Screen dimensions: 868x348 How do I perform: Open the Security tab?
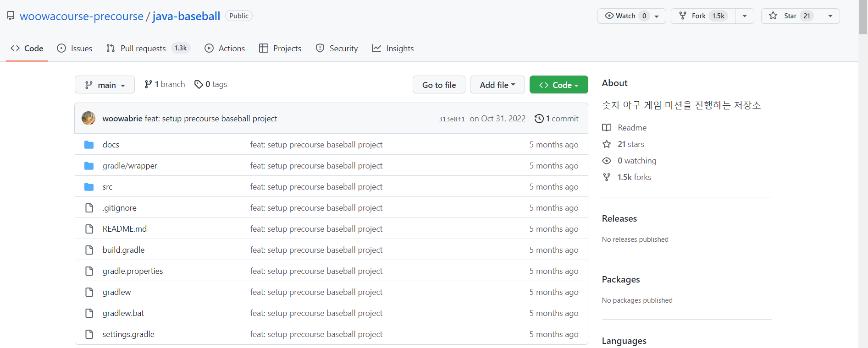point(337,49)
